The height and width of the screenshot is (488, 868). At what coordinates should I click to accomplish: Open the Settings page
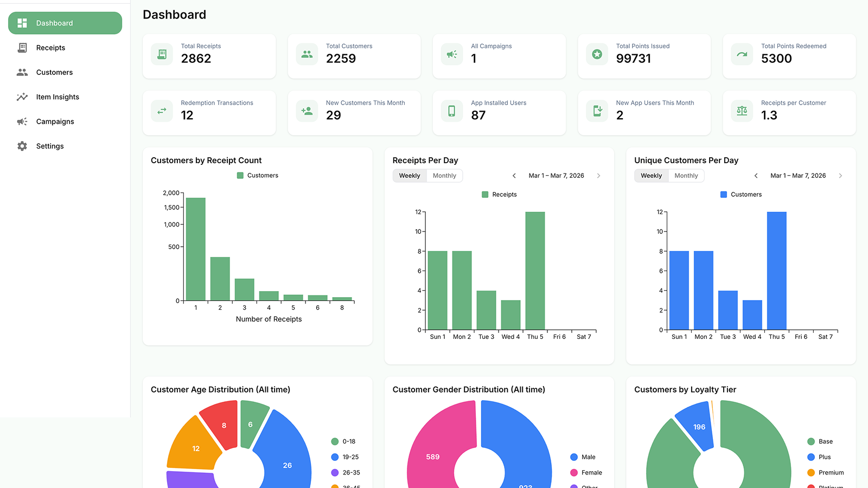65,146
